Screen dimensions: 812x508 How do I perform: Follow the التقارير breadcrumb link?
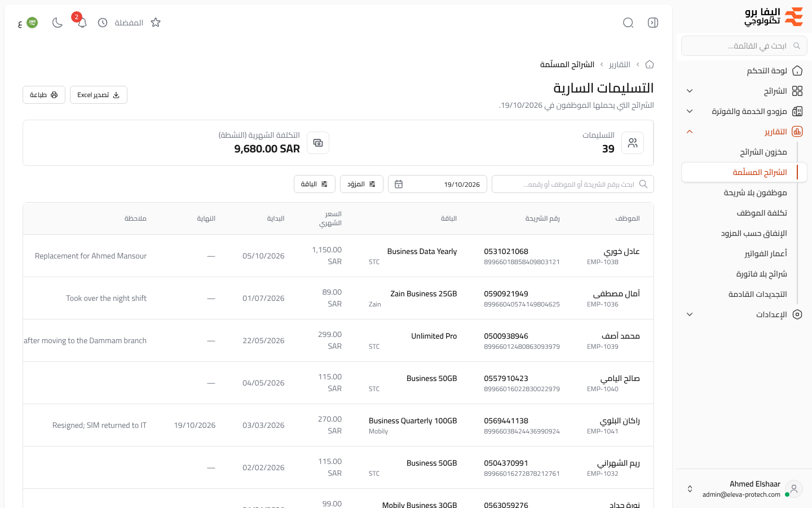pyautogui.click(x=620, y=64)
